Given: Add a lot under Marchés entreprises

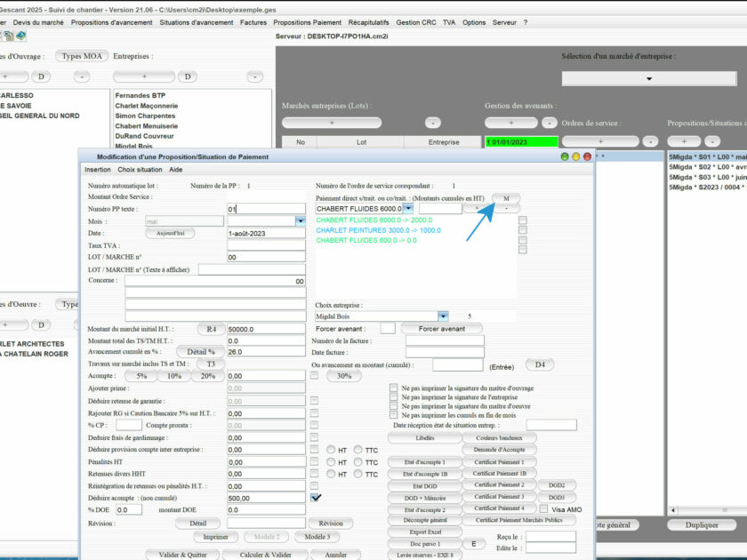Looking at the screenshot, I should [x=332, y=123].
